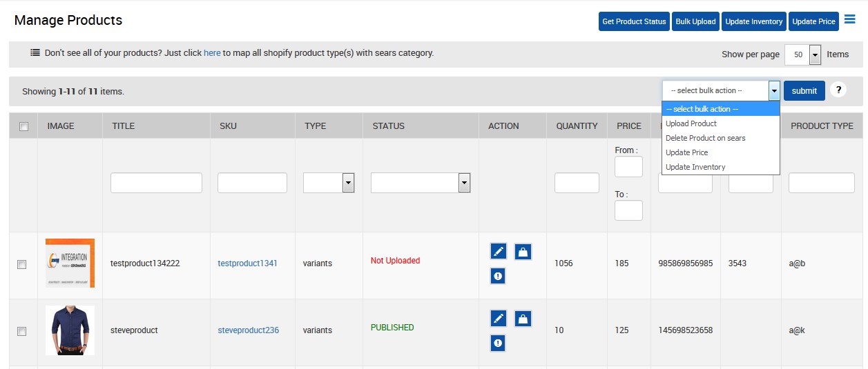The image size is (868, 369).
Task: Sort by the TYPE column header
Action: click(x=315, y=126)
